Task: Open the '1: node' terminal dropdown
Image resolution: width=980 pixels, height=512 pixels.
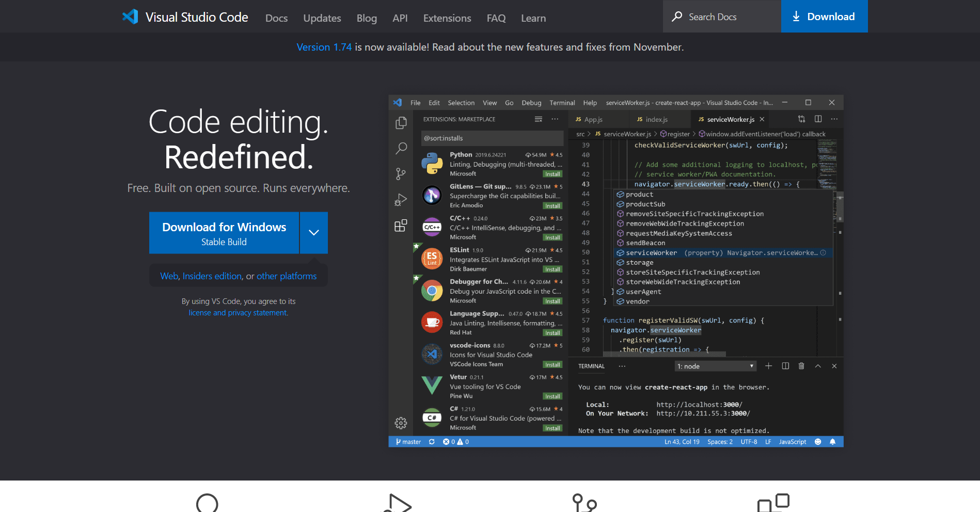Action: click(x=715, y=366)
